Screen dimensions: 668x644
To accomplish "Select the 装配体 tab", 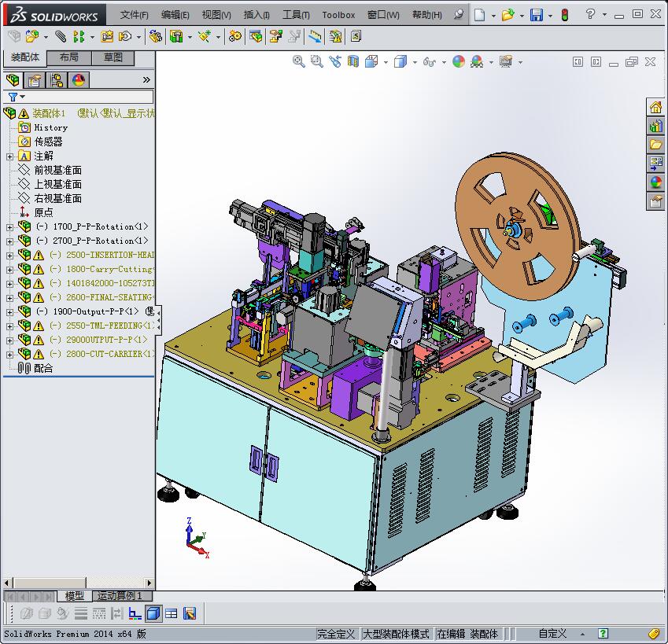I will pos(24,57).
